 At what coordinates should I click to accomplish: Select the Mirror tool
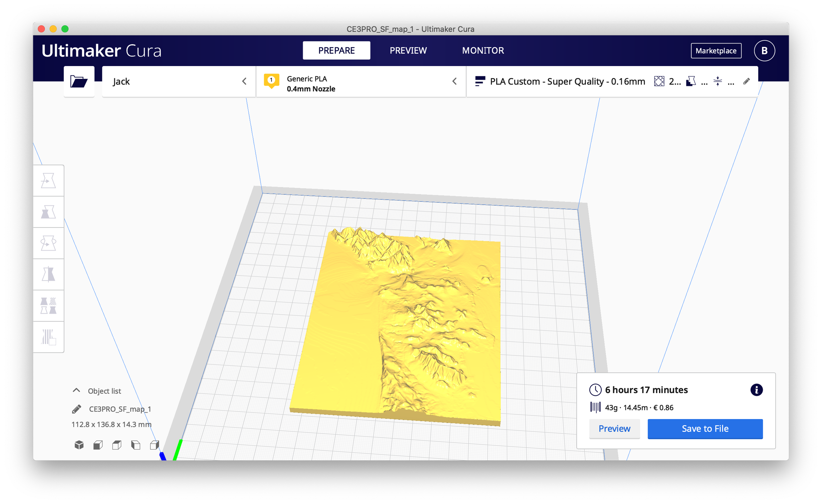pos(48,274)
